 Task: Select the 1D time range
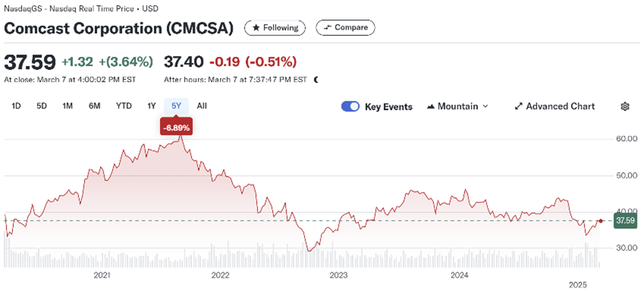point(16,106)
